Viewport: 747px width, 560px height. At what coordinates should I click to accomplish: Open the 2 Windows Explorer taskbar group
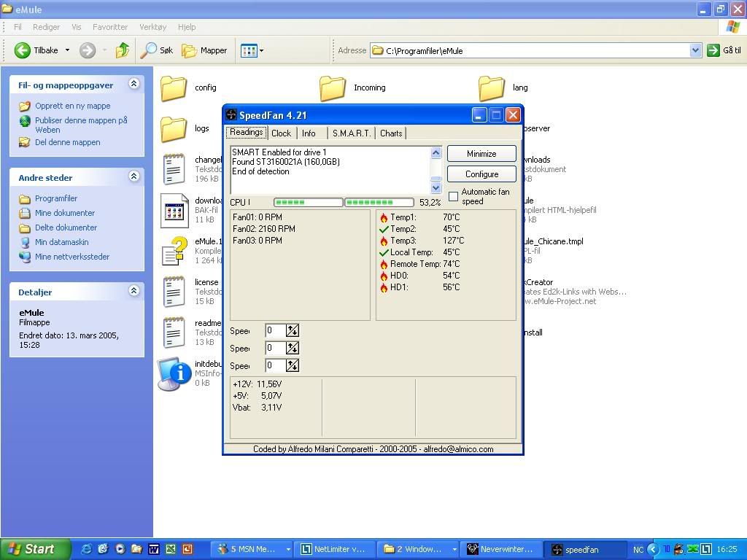[418, 549]
